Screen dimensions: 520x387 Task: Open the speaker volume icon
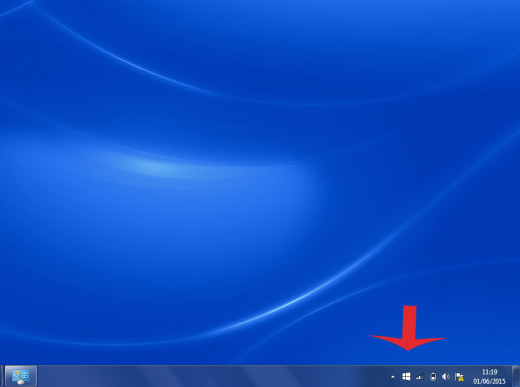[446, 377]
